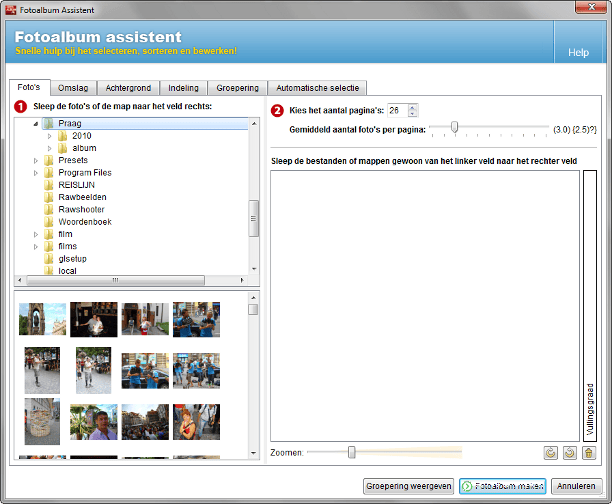Click the 2010 subfolder icon
Viewport: 612px width, 504px height.
point(62,136)
